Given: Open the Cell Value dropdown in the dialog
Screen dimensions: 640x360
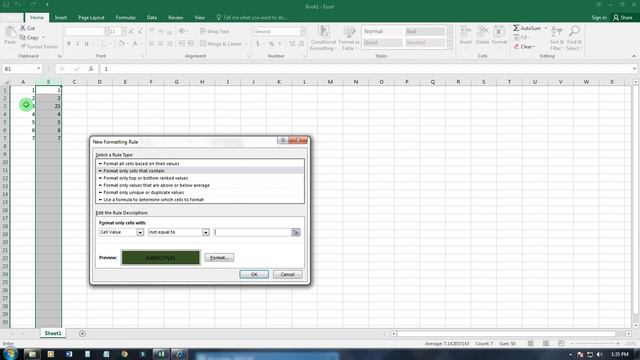Looking at the screenshot, I should [x=140, y=232].
